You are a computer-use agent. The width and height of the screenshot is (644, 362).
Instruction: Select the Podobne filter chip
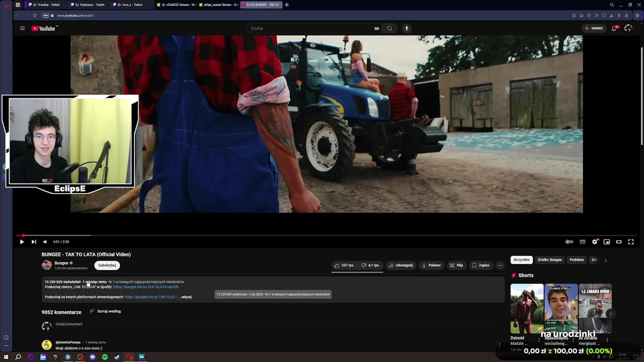click(577, 260)
